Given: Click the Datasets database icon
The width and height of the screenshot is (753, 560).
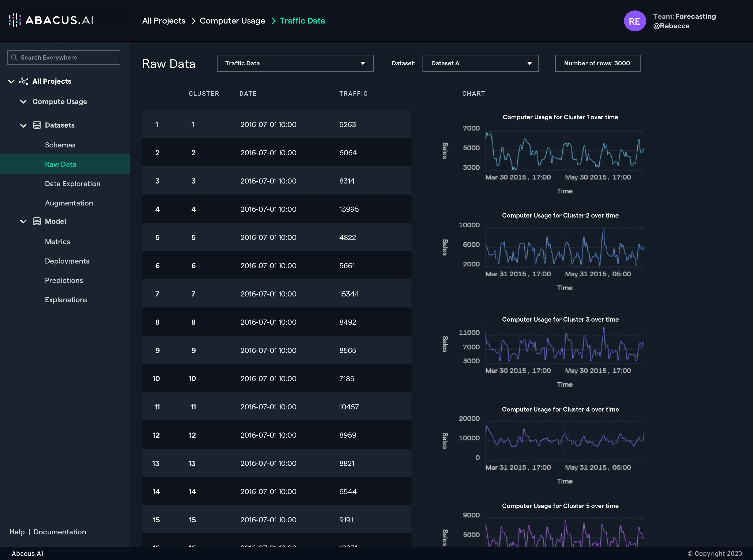Looking at the screenshot, I should tap(37, 125).
